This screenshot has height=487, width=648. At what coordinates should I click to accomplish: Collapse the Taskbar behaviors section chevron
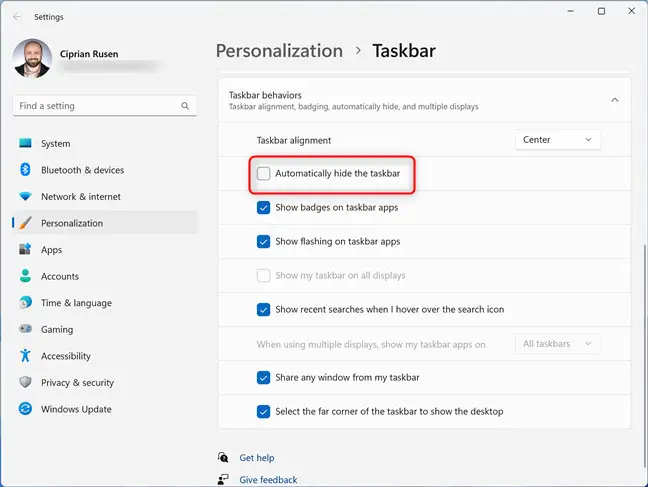615,100
